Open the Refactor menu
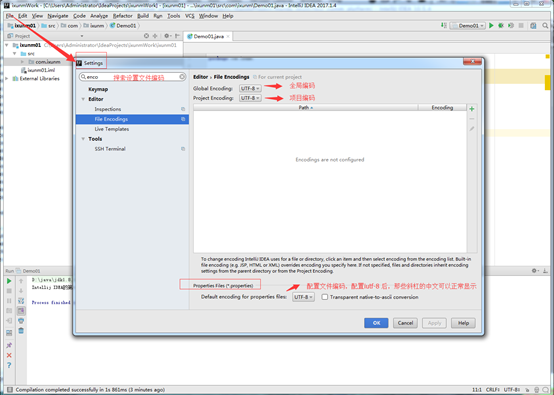Viewport: 554px width, 395px height. 123,16
